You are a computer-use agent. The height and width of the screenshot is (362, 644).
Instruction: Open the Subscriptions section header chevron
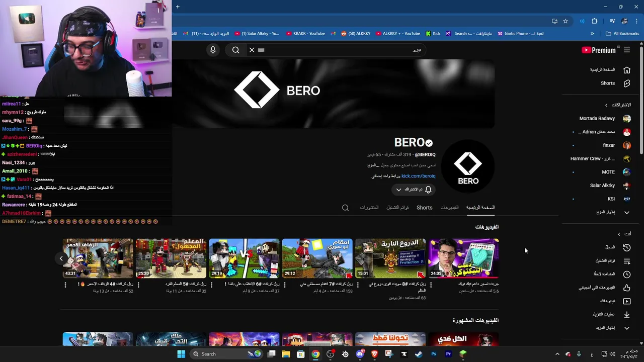click(606, 105)
